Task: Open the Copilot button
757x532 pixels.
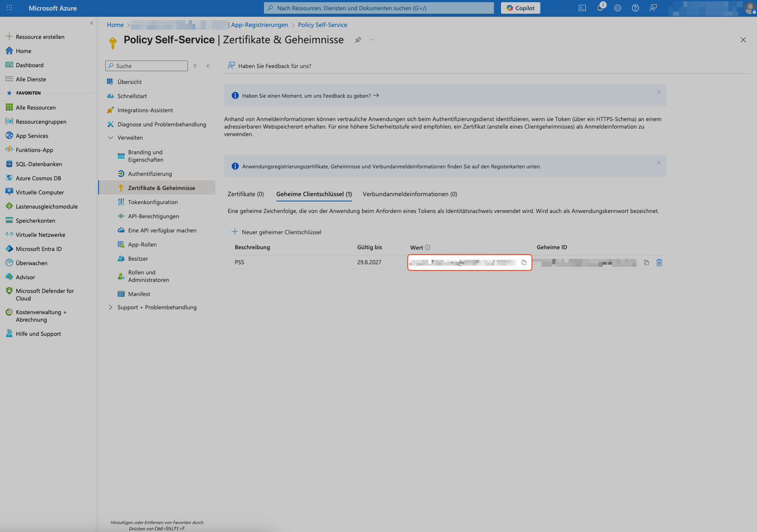Action: (520, 8)
